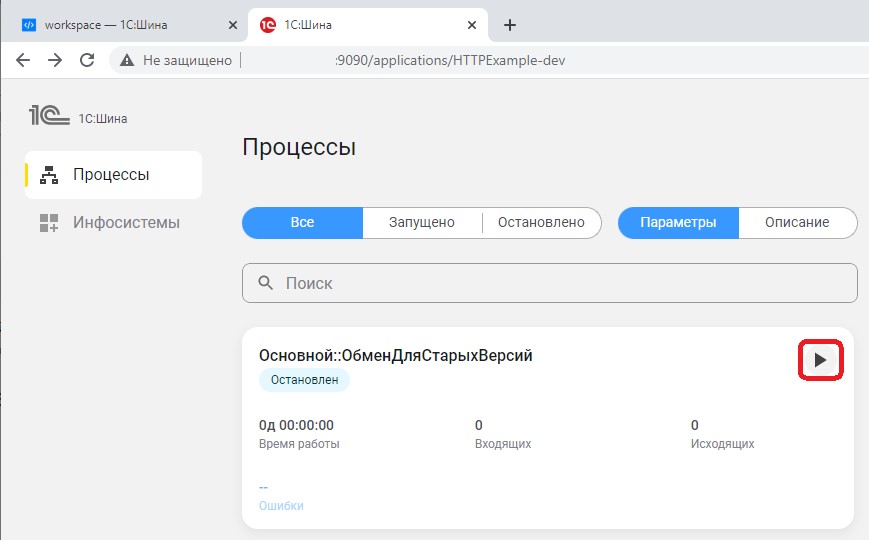The image size is (869, 540).
Task: Close the active '1С:Шина' browser tab
Action: [x=475, y=25]
